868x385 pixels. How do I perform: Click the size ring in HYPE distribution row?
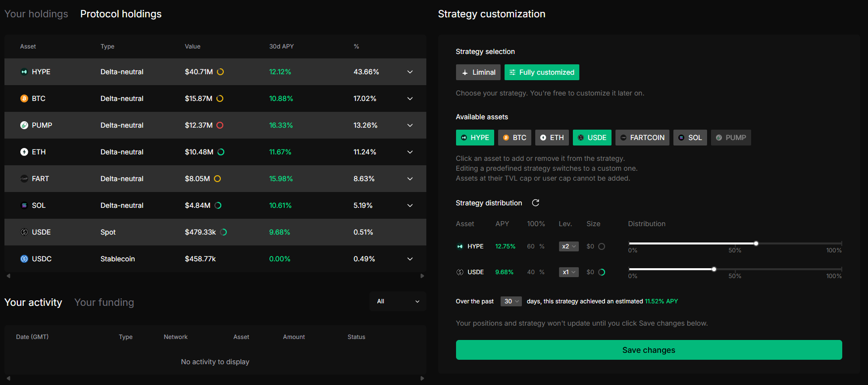pos(602,246)
